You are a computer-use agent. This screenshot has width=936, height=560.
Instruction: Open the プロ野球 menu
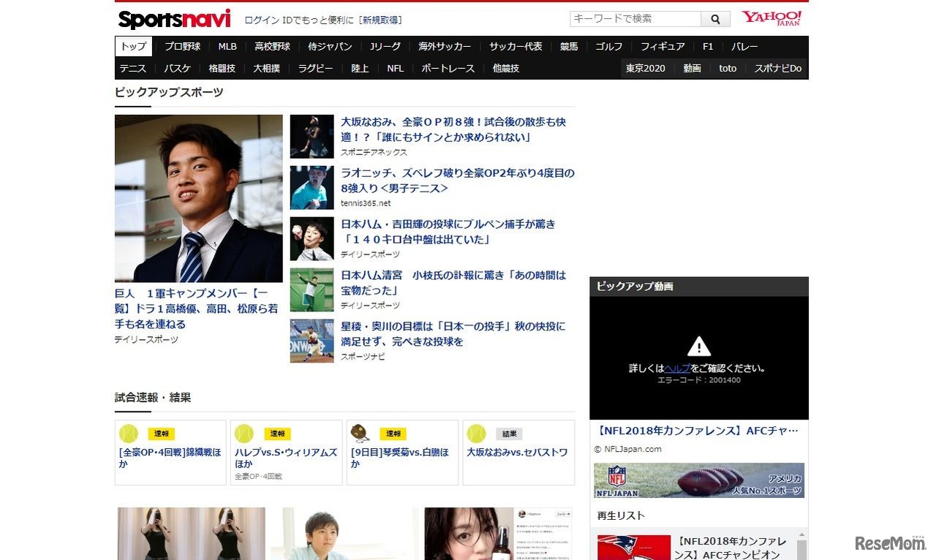click(182, 46)
